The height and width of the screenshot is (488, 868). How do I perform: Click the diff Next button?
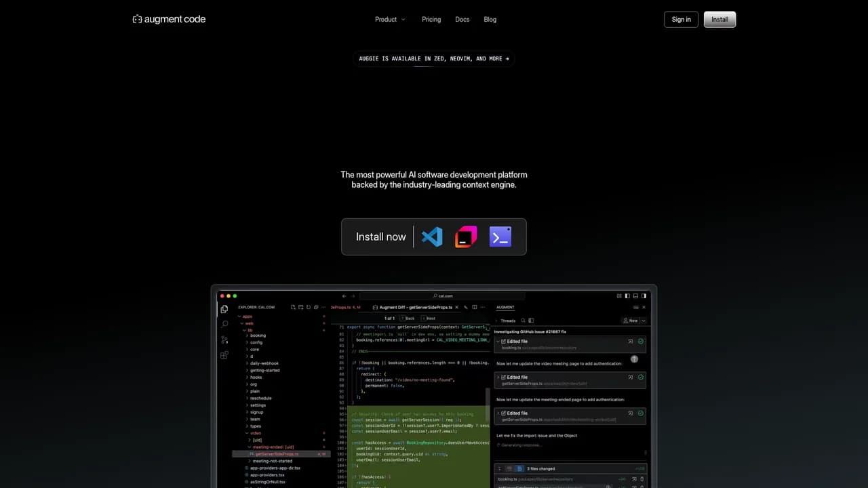point(429,318)
